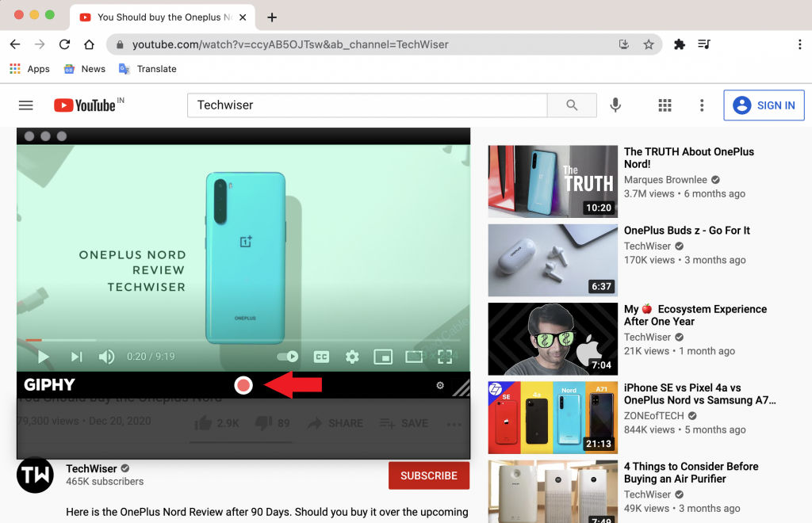The height and width of the screenshot is (523, 812).
Task: Skip to the next video
Action: click(x=77, y=357)
